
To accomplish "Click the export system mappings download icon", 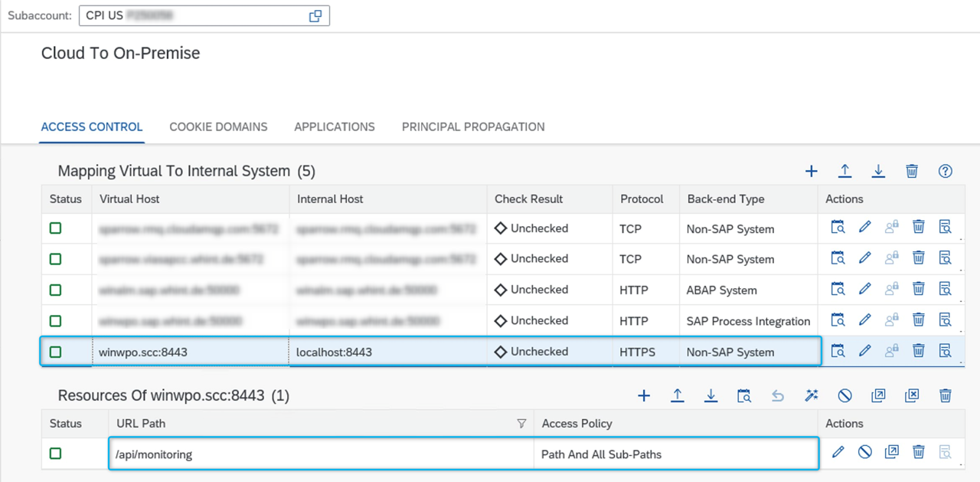I will click(878, 171).
